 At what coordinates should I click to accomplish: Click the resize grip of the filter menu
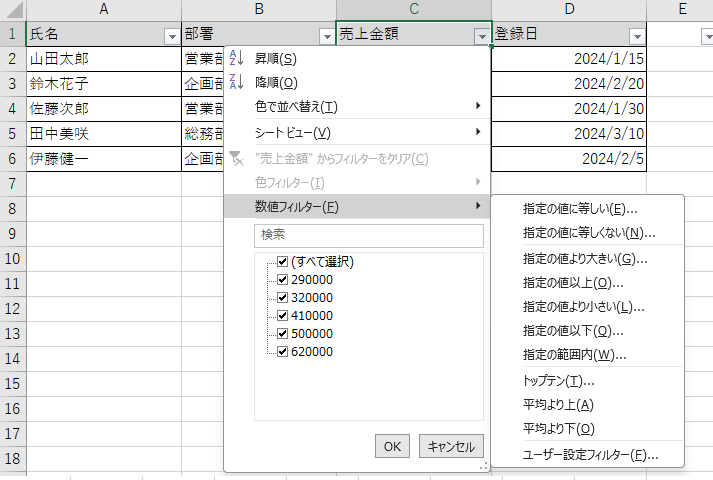coord(485,466)
